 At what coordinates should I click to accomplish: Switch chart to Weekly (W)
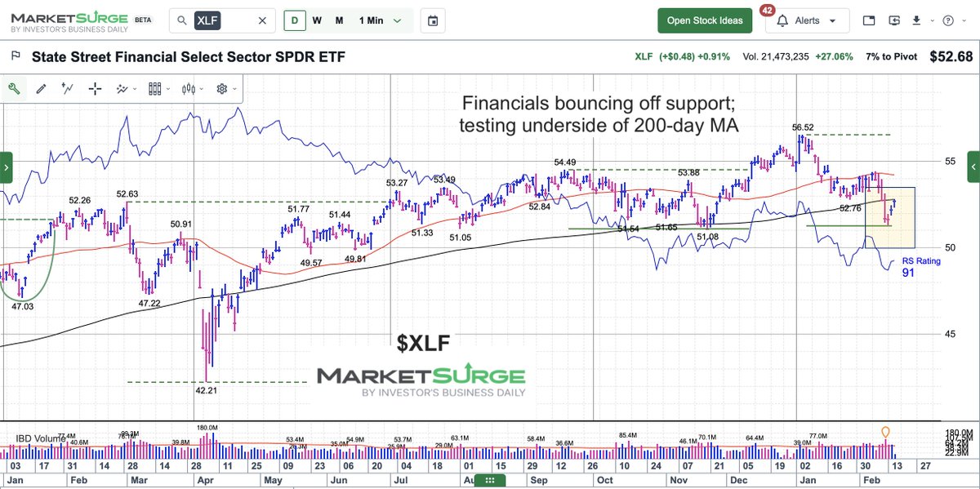[317, 20]
